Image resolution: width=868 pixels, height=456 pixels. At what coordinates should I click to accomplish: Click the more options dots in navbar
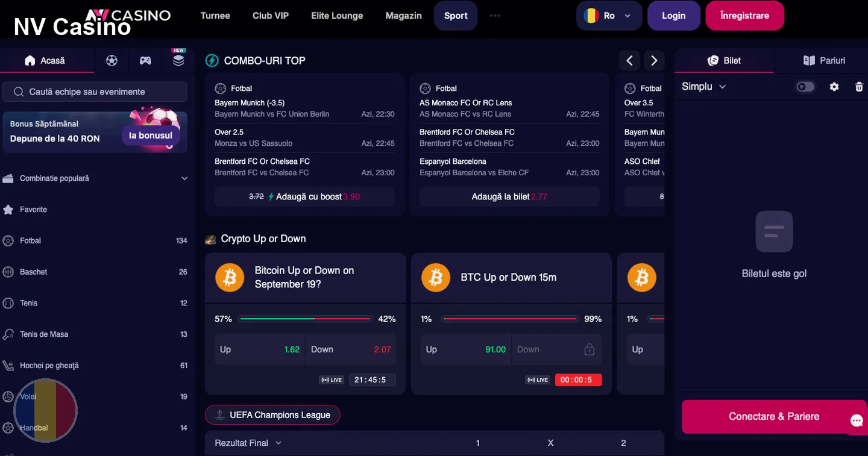click(495, 16)
